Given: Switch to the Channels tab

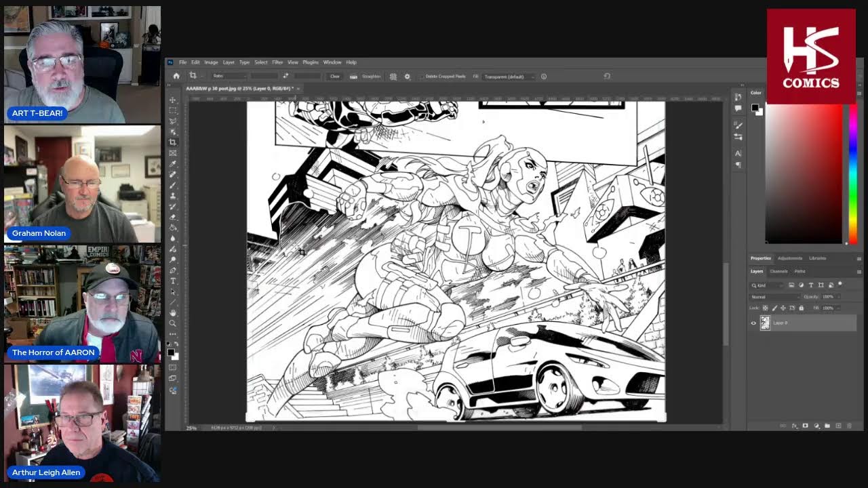Looking at the screenshot, I should [x=778, y=271].
